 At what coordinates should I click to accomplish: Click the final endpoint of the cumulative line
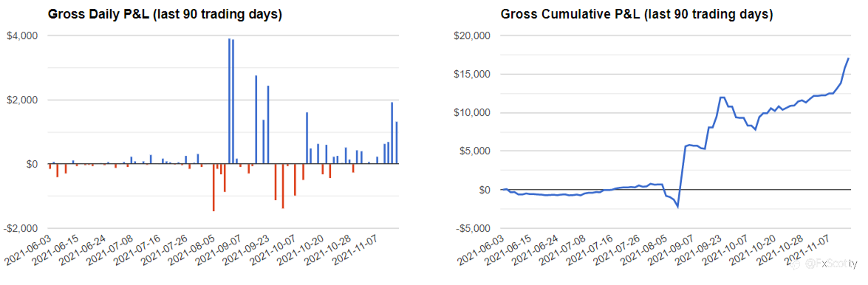849,58
